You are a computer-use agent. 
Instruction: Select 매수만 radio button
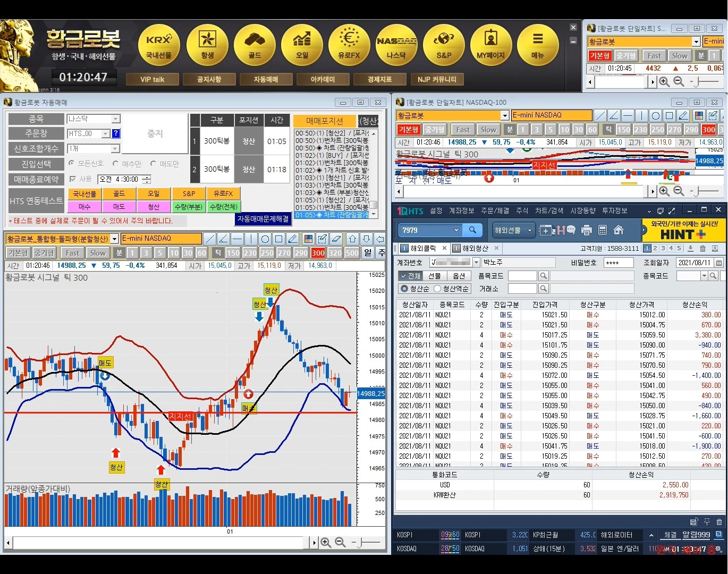pos(115,164)
